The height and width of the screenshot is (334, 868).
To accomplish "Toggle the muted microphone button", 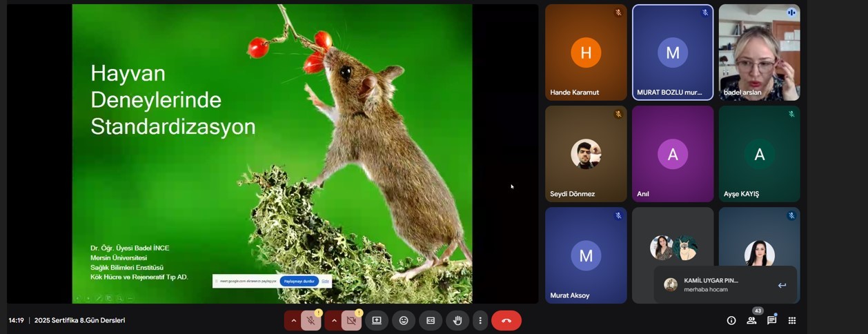I will (x=311, y=320).
